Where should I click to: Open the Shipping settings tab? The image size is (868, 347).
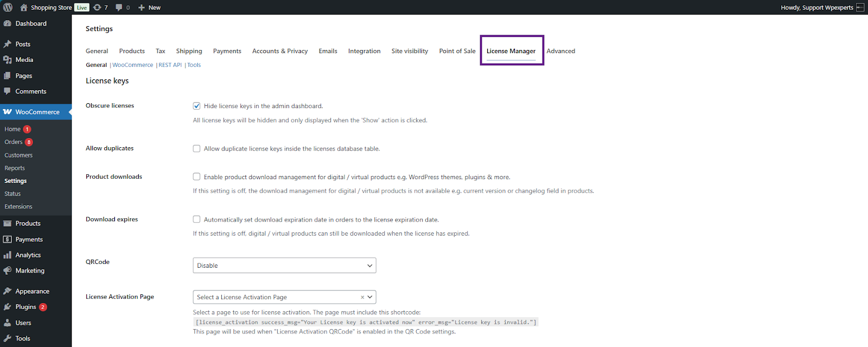click(x=189, y=51)
